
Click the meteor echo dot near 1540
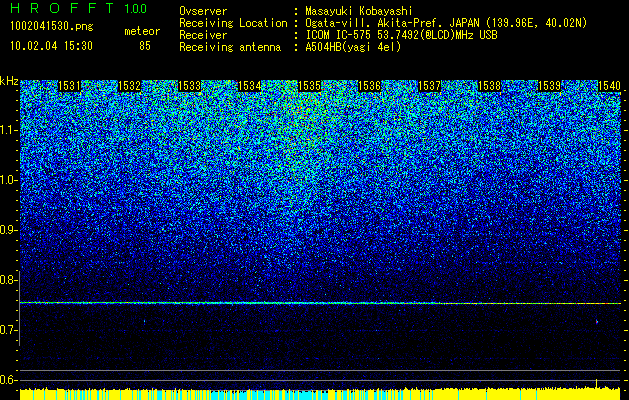(597, 321)
